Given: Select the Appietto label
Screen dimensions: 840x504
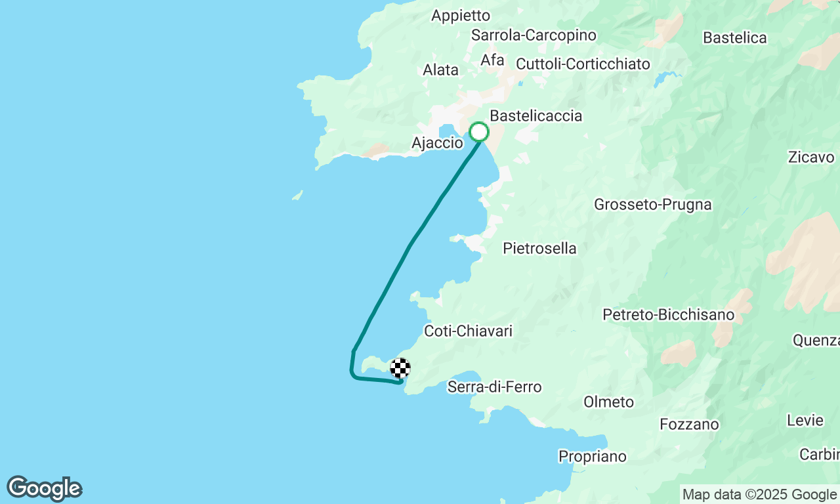Looking at the screenshot, I should coord(461,15).
